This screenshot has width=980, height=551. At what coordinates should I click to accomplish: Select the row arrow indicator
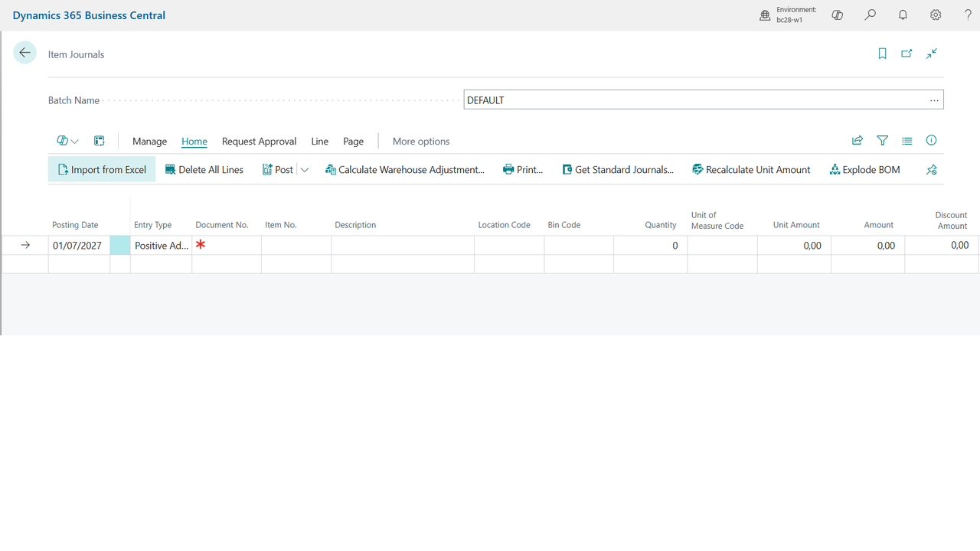tap(25, 246)
